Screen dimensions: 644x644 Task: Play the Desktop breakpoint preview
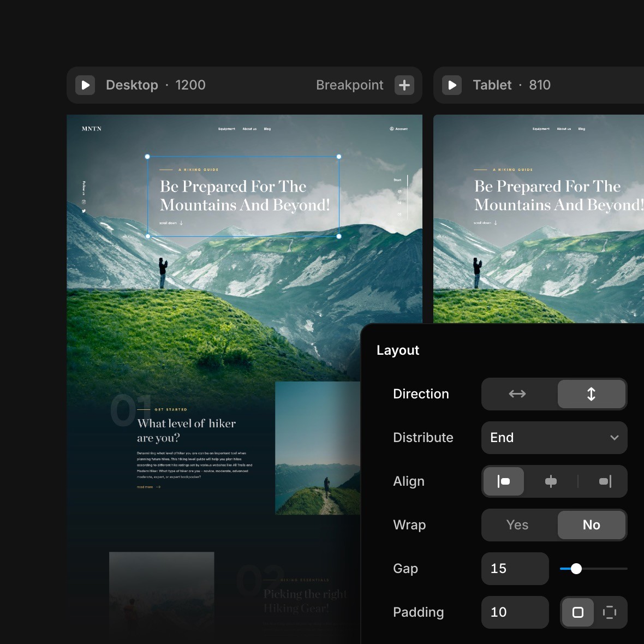point(85,85)
